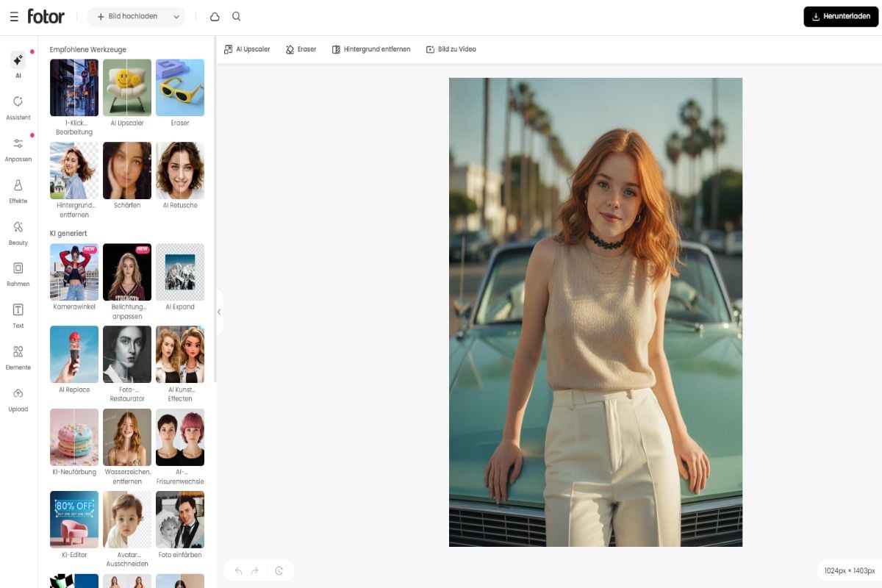882x588 pixels.
Task: Select the Wasserzeichen entfernen tool thumbnail
Action: [127, 437]
